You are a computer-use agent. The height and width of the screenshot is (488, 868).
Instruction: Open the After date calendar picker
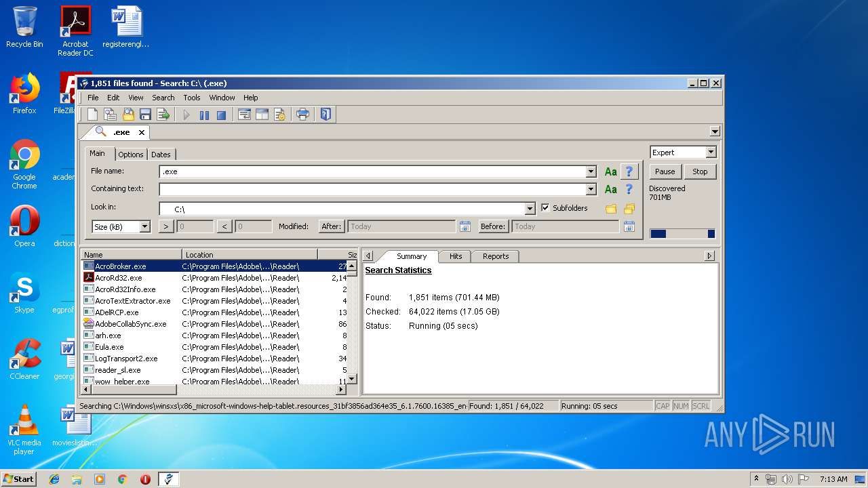(x=465, y=226)
